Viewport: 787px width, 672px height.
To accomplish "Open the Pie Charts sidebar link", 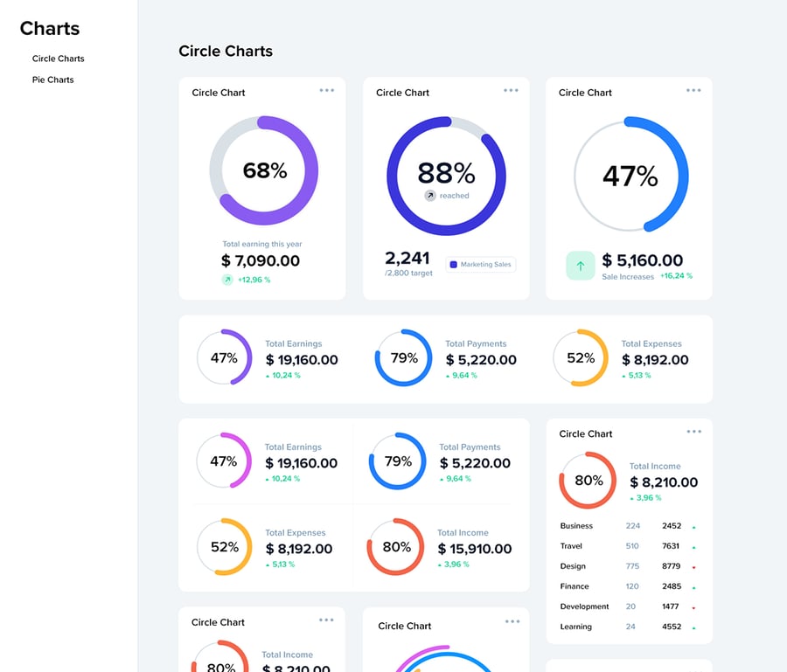I will (x=52, y=80).
